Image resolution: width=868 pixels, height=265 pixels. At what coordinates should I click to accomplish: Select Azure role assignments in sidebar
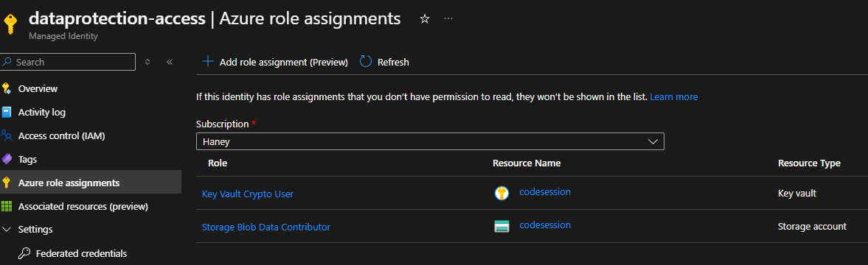coord(91,183)
